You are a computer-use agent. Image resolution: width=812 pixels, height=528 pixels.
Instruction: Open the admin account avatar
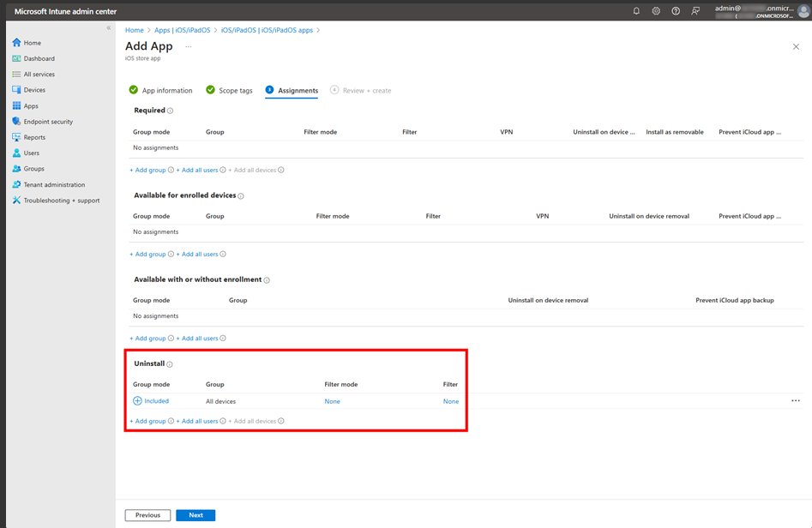point(803,11)
